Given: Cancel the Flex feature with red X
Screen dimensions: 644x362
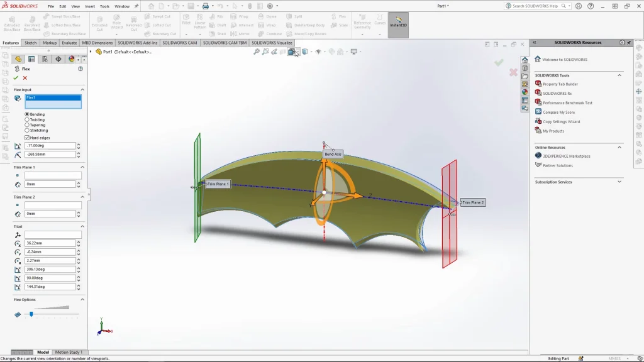Looking at the screenshot, I should click(25, 79).
